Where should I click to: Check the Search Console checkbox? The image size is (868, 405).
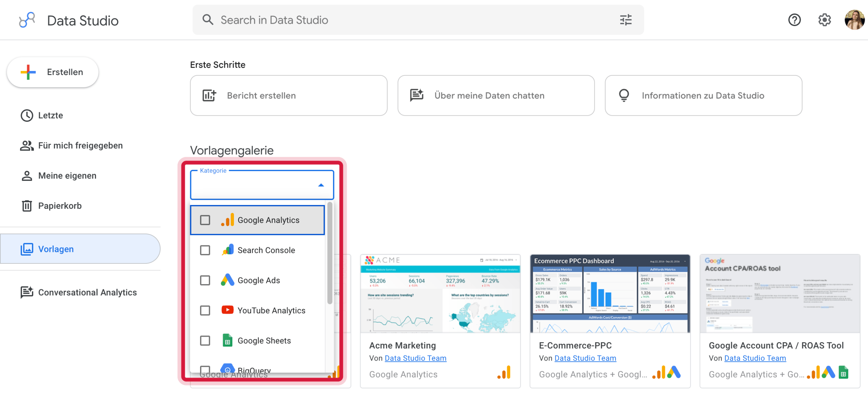tap(205, 250)
